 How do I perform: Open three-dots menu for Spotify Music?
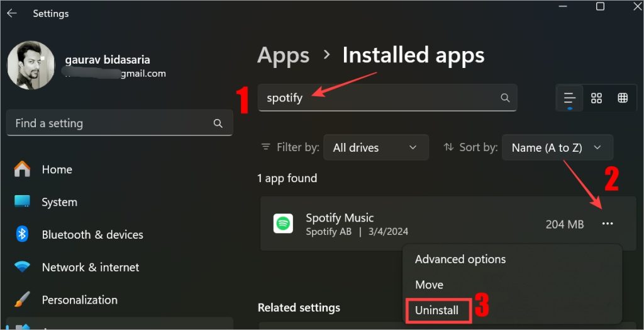click(x=607, y=224)
